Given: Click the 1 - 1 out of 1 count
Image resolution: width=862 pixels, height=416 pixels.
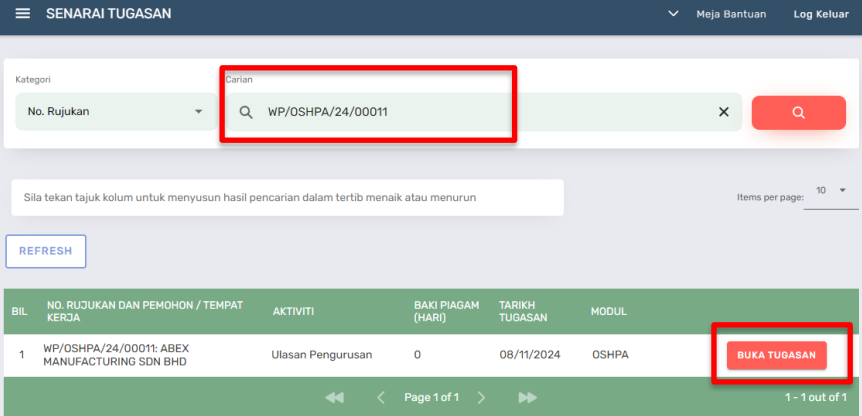Looking at the screenshot, I should tap(816, 397).
